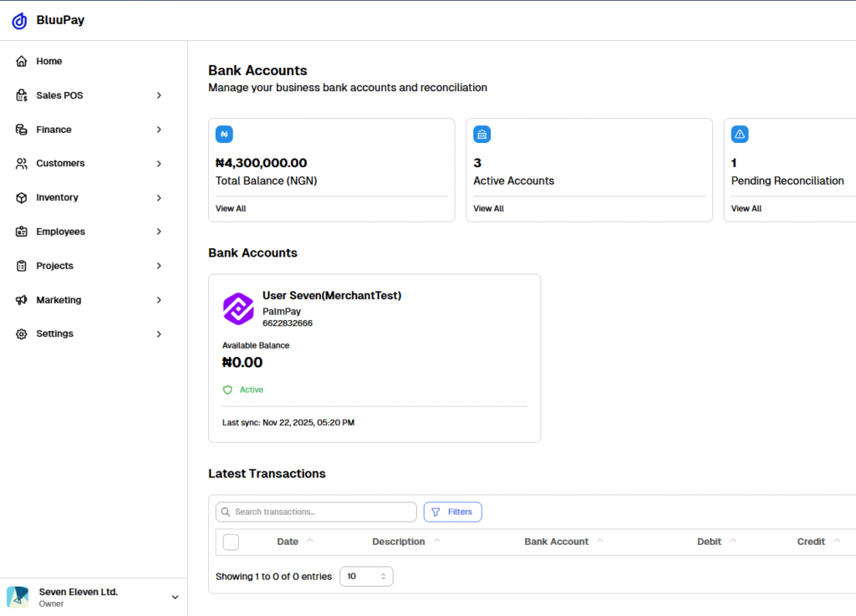Click the warning icon on Pending Reconciliation card

[x=739, y=135]
